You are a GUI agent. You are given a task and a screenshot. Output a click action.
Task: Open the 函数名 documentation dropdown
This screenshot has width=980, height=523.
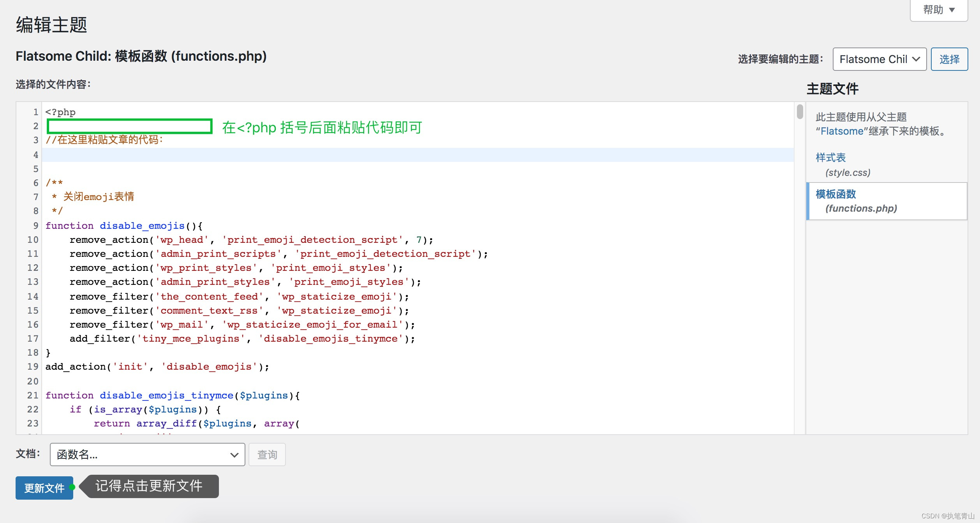click(147, 455)
